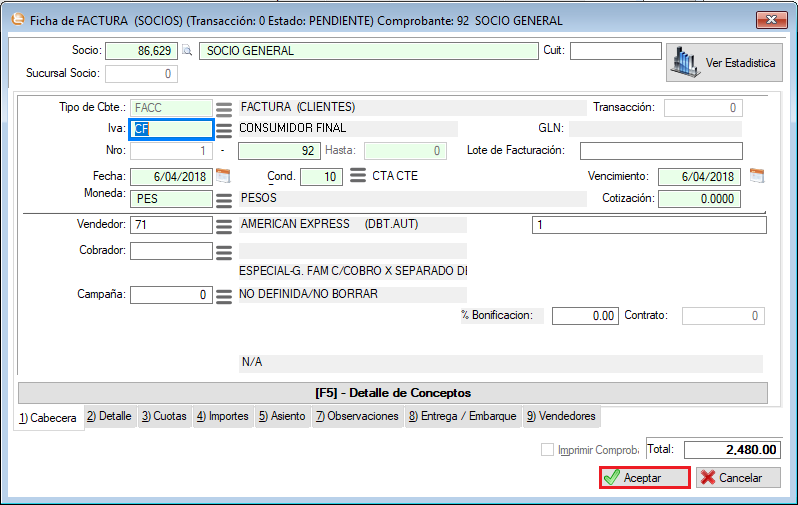The height and width of the screenshot is (505, 798).
Task: Open the Fecha calendar picker icon
Action: point(223,176)
